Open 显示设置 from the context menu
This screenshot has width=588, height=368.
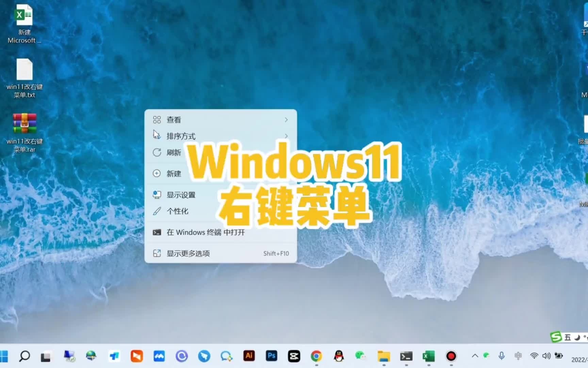pos(220,195)
